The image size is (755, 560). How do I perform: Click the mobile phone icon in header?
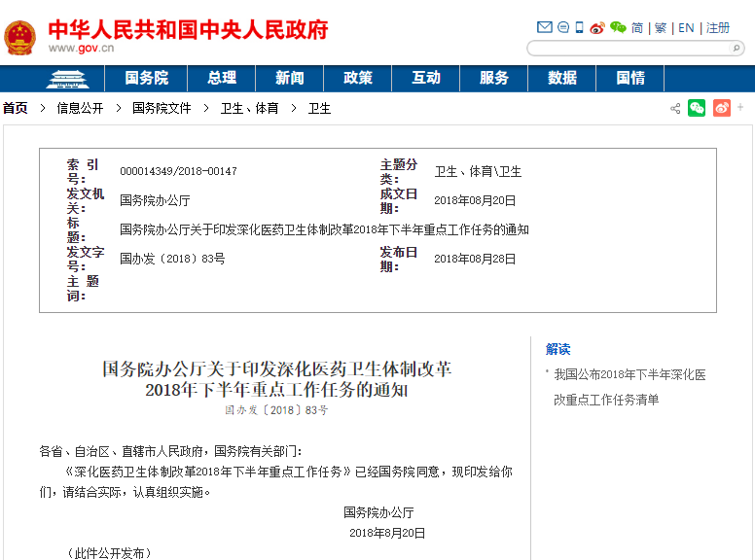pyautogui.click(x=579, y=27)
